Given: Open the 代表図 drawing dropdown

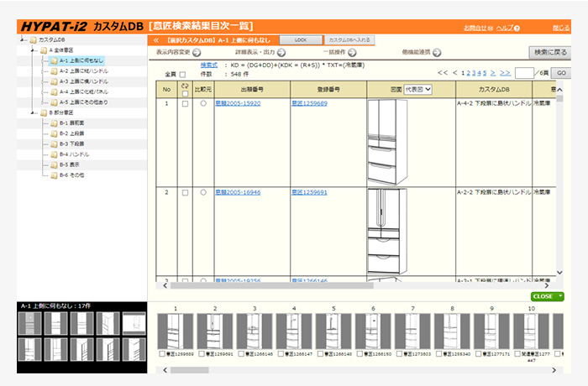Looking at the screenshot, I should [417, 90].
